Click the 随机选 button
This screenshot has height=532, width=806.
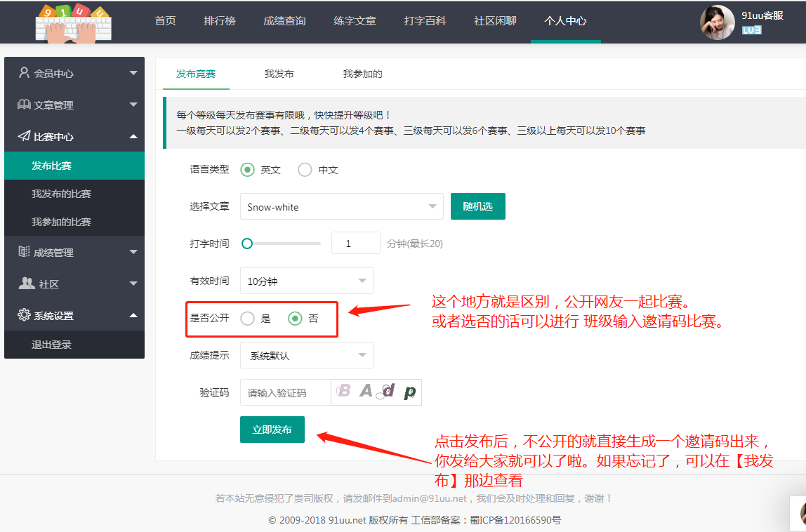click(478, 206)
